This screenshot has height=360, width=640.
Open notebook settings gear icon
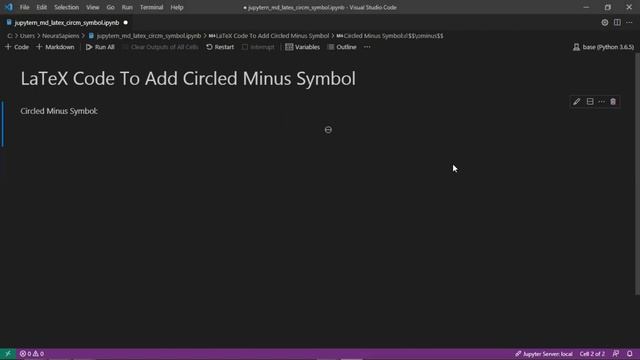604,22
